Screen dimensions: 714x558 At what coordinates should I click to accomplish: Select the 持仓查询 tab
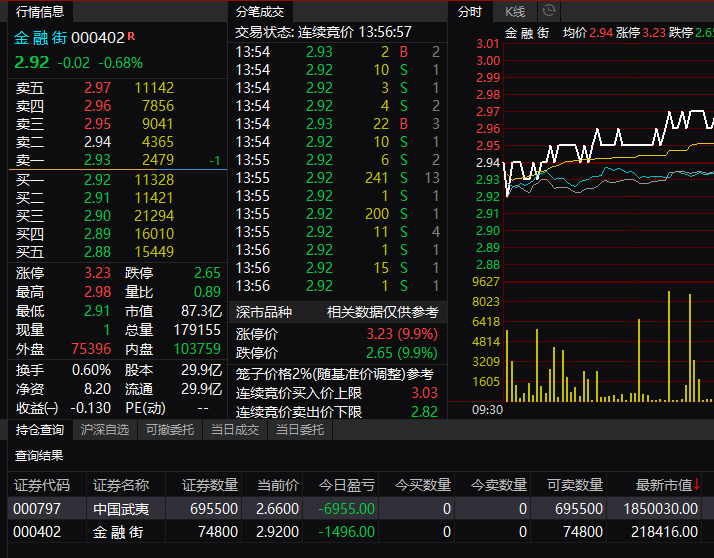click(40, 430)
